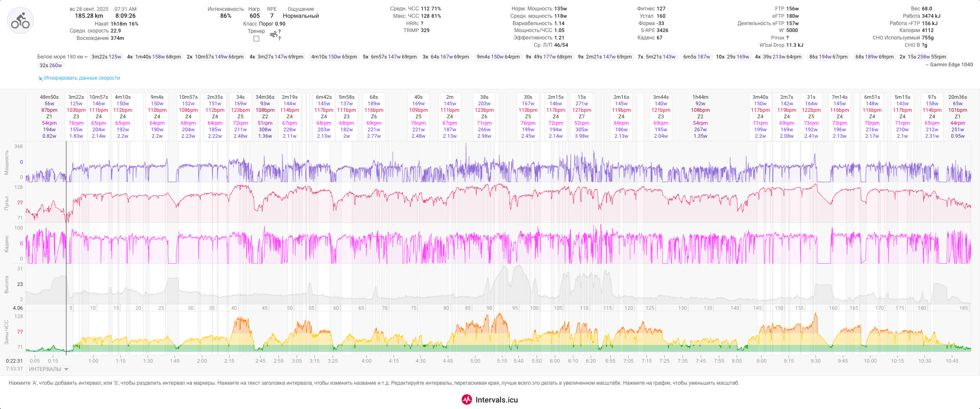The height and width of the screenshot is (409, 980).
Task: Select the 86s 194w 67rpm interval chip
Action: click(828, 57)
